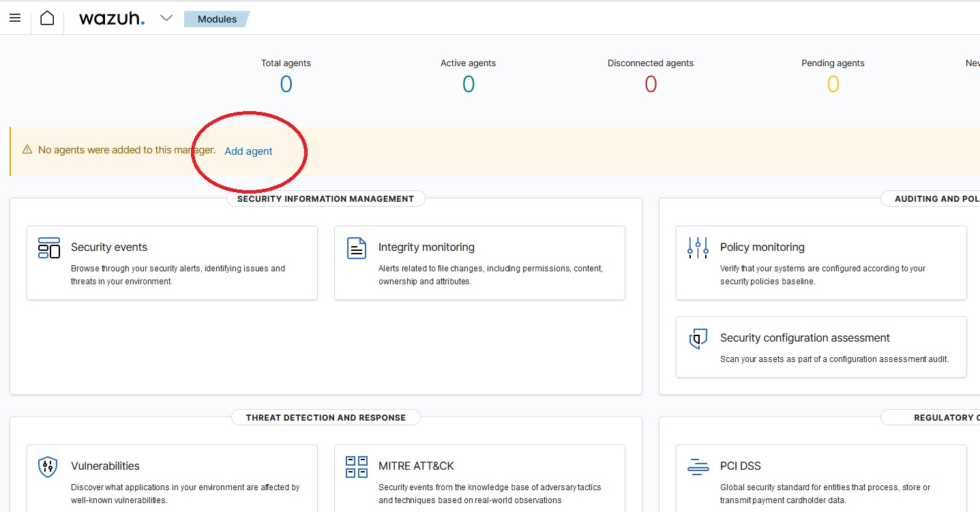Click the PCI DSS icon

698,467
